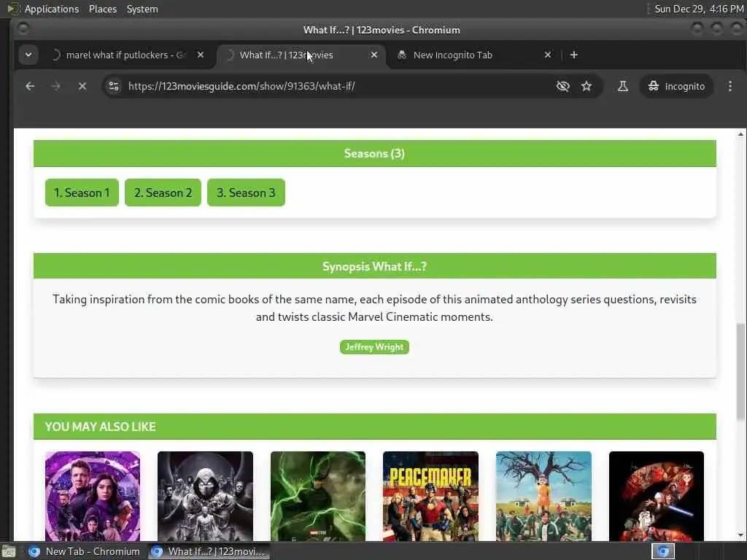Open Season 1 episodes
747x560 pixels.
click(82, 192)
